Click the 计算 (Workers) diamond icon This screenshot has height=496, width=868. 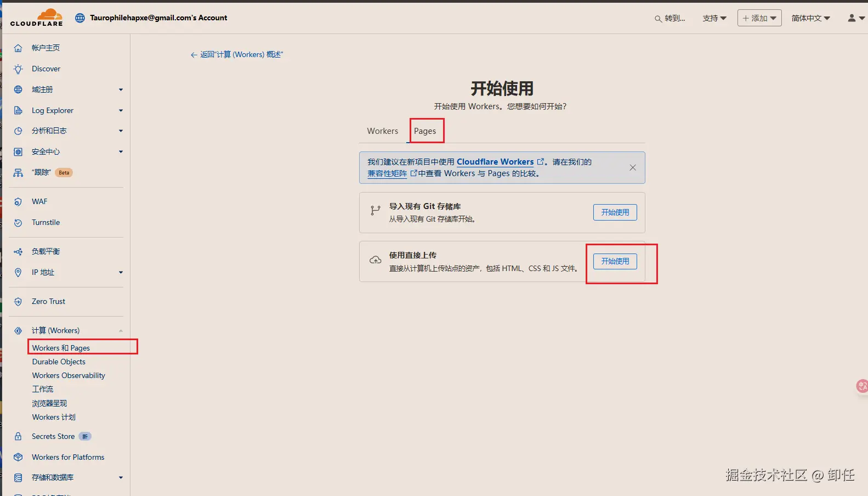pyautogui.click(x=18, y=331)
